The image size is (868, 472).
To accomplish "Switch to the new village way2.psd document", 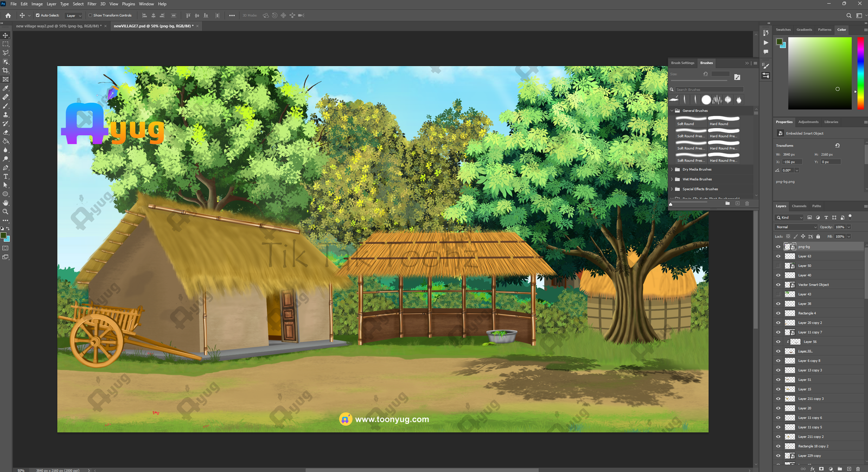I will [x=58, y=26].
